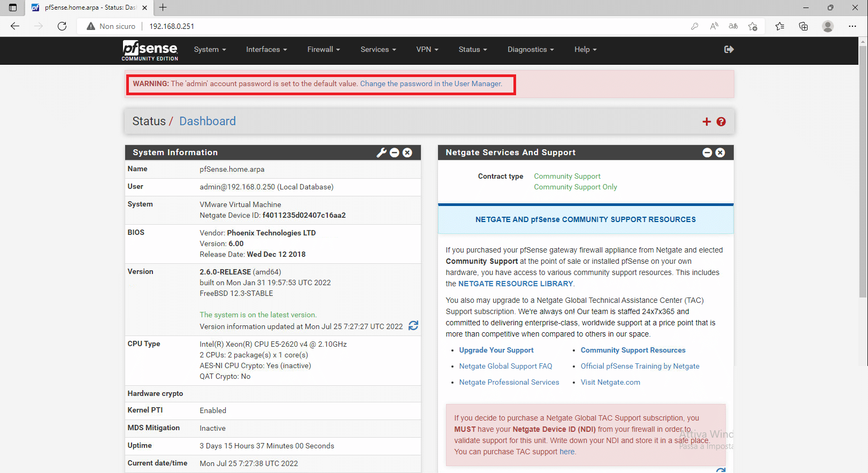The image size is (868, 473).
Task: Open the Community Support contract link
Action: pyautogui.click(x=567, y=176)
